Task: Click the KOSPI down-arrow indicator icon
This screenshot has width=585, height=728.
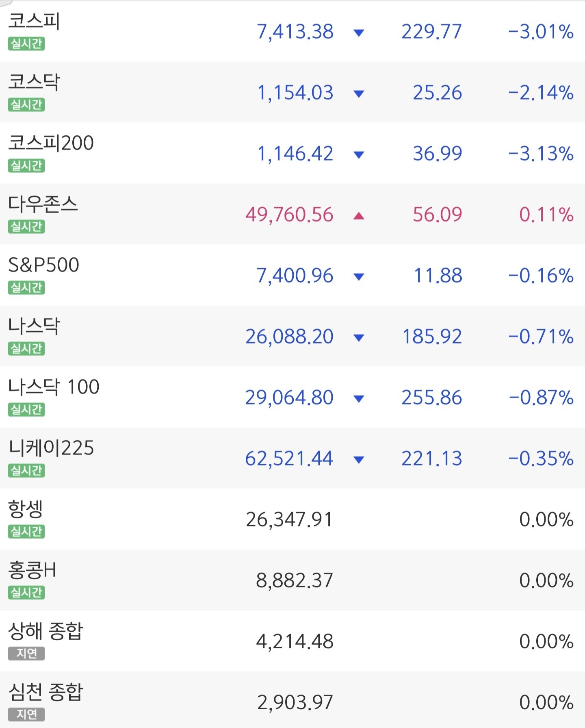Action: click(359, 33)
